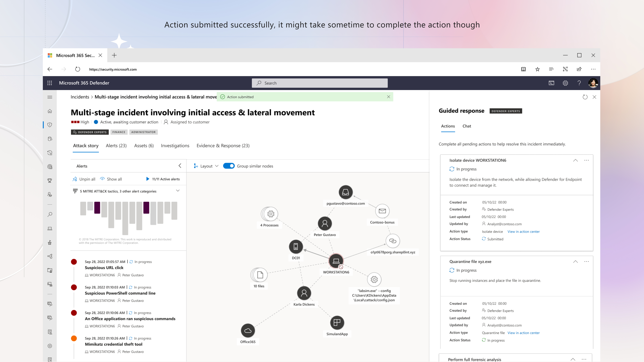Dismiss the Action submitted notification
Screen dimensions: 644x362
389,97
